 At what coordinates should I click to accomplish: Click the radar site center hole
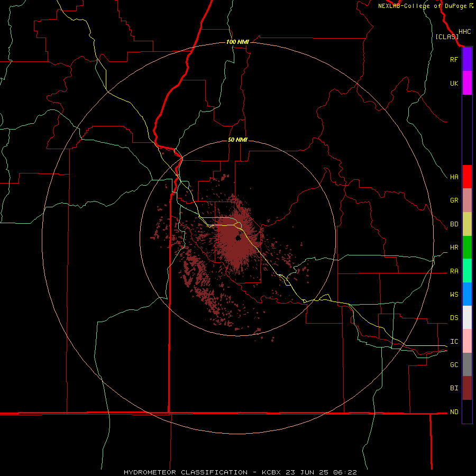(x=238, y=237)
